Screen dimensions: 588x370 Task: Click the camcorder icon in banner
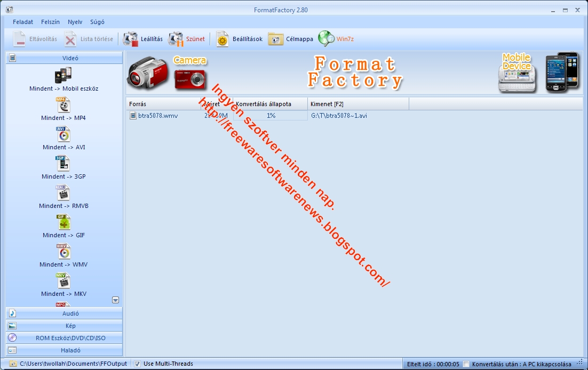148,73
